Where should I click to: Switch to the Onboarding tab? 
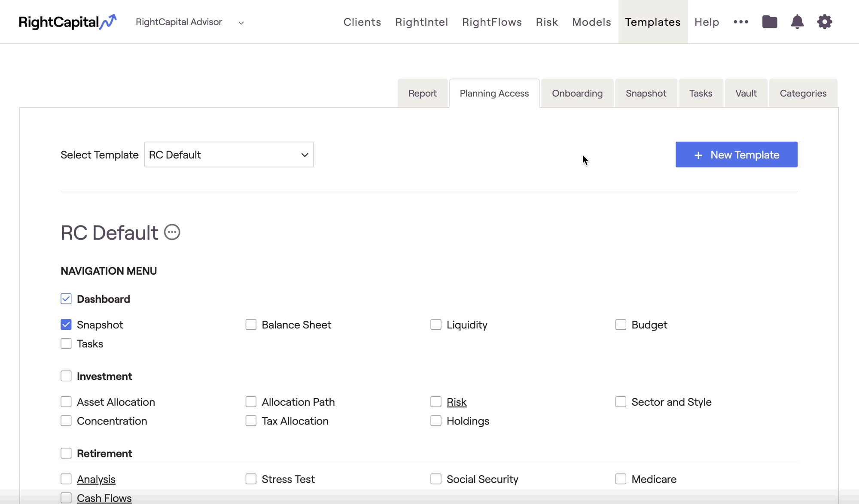577,93
